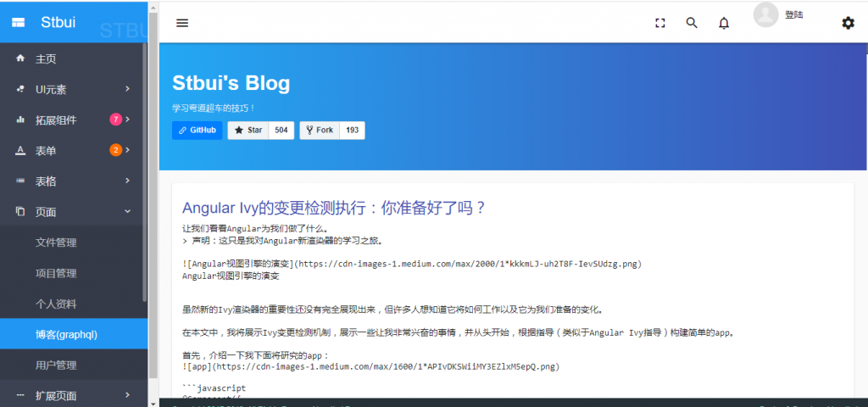This screenshot has width=868, height=407.
Task: Click the orange badge showing 2
Action: click(x=115, y=150)
